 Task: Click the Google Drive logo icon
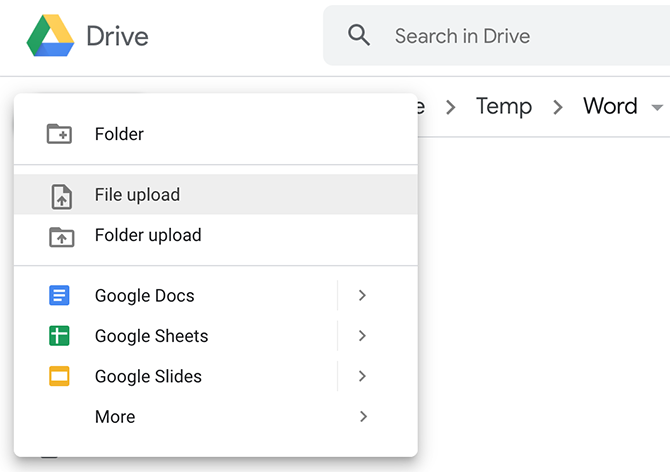click(50, 36)
